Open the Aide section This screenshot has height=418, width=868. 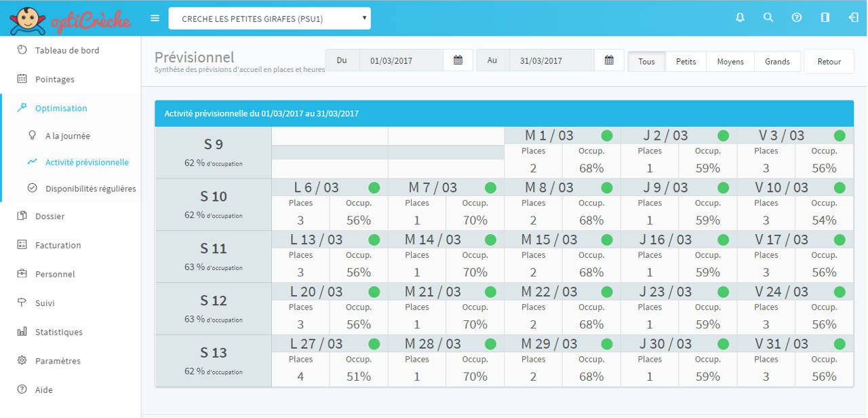click(44, 390)
